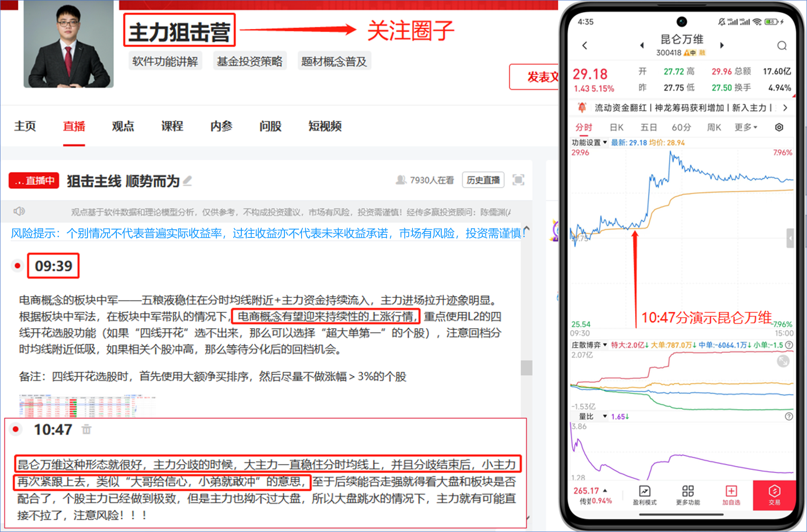Switch to 课程 tab
Viewport: 807px width, 532px height.
point(172,126)
